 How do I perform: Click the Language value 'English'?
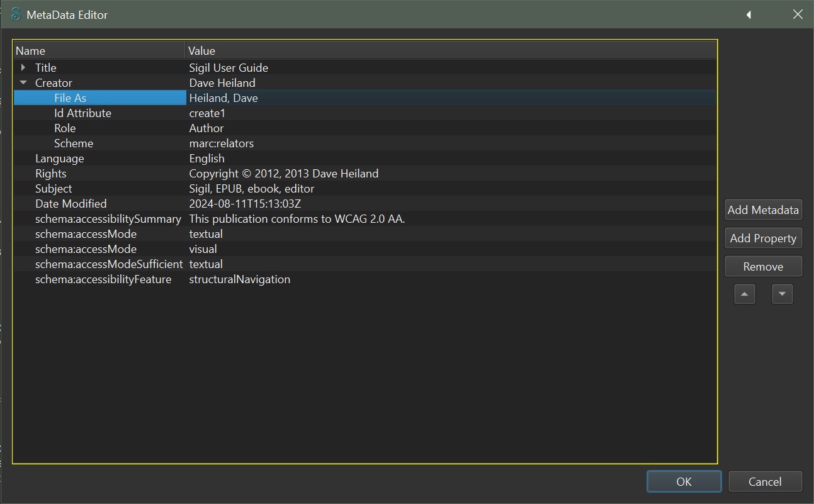(x=206, y=158)
